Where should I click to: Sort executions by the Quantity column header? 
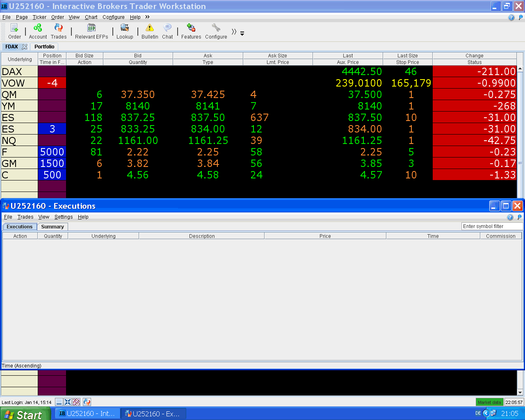pyautogui.click(x=53, y=236)
